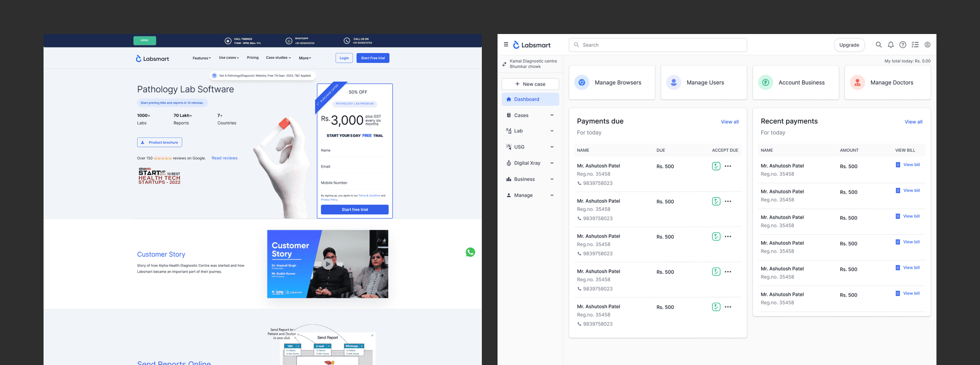Screen dimensions: 980x365
Task: Download the Product brochure
Action: [x=159, y=142]
